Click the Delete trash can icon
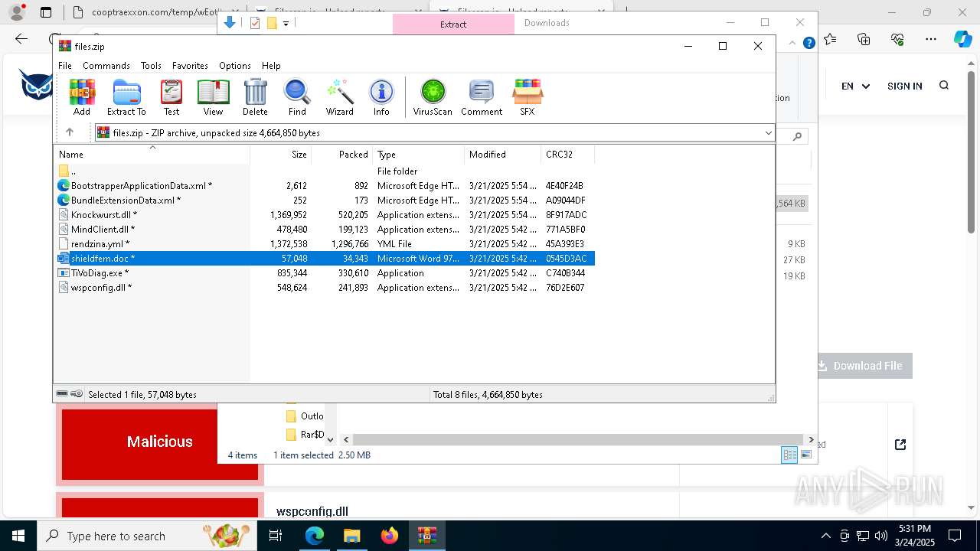The height and width of the screenshot is (551, 980). [255, 97]
